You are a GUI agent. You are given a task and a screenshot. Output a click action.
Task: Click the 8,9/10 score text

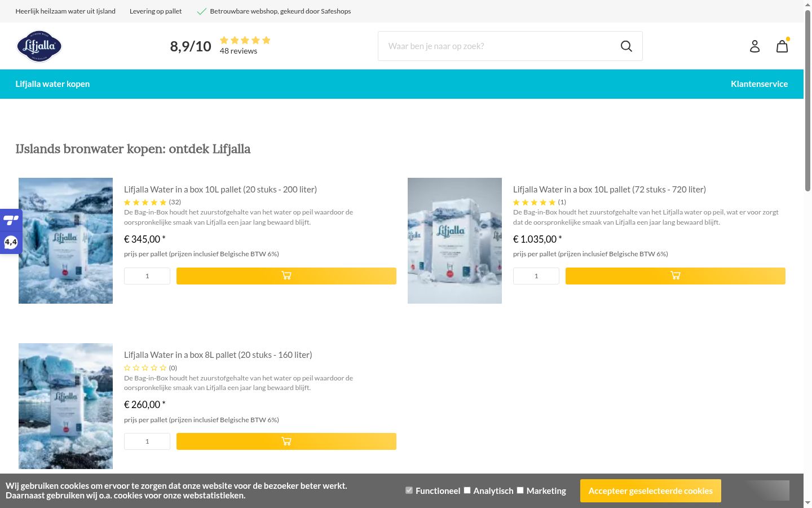[191, 46]
